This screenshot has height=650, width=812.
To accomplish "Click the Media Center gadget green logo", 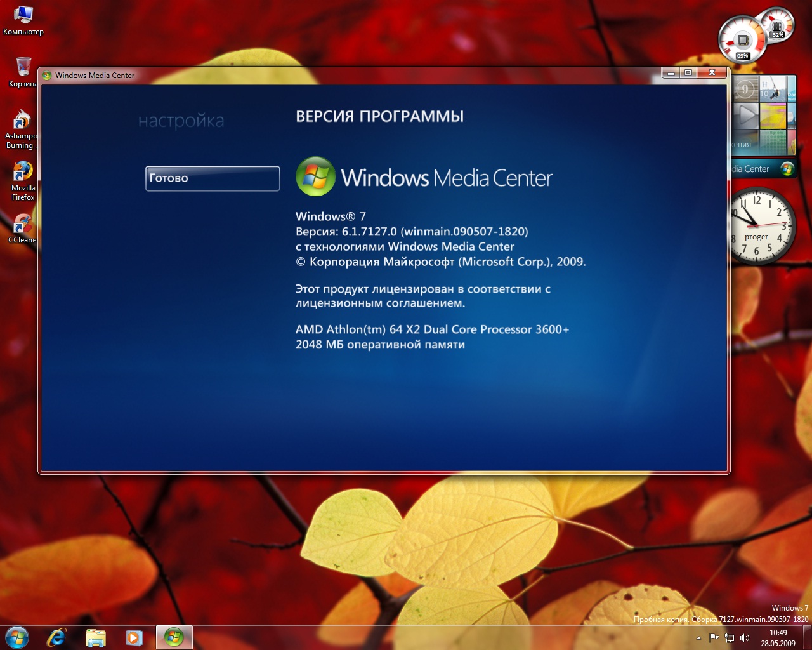I will coord(787,169).
